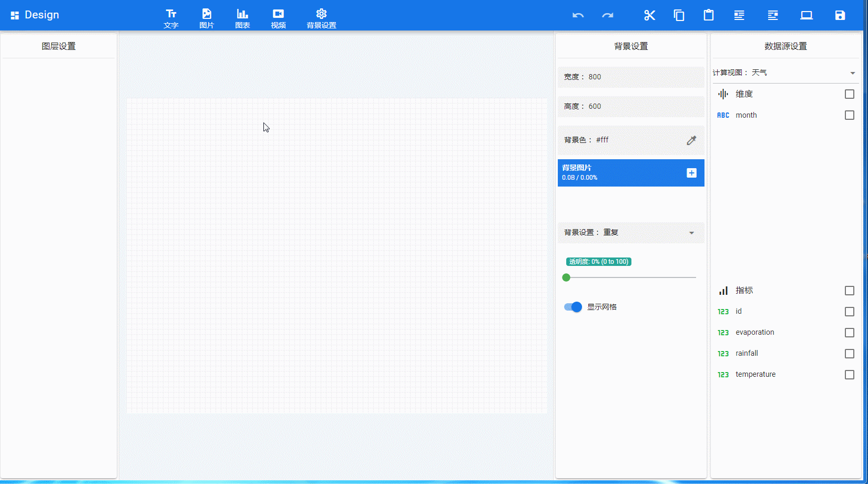Click the 显示网格 label text
Viewport: 868px width, 484px height.
(x=602, y=307)
